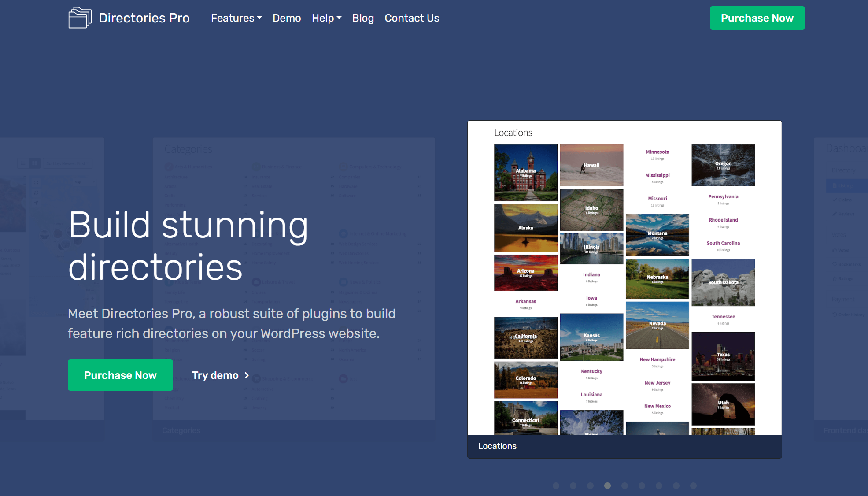Click the Hawaii location thumbnail
This screenshot has height=496, width=868.
coord(591,165)
